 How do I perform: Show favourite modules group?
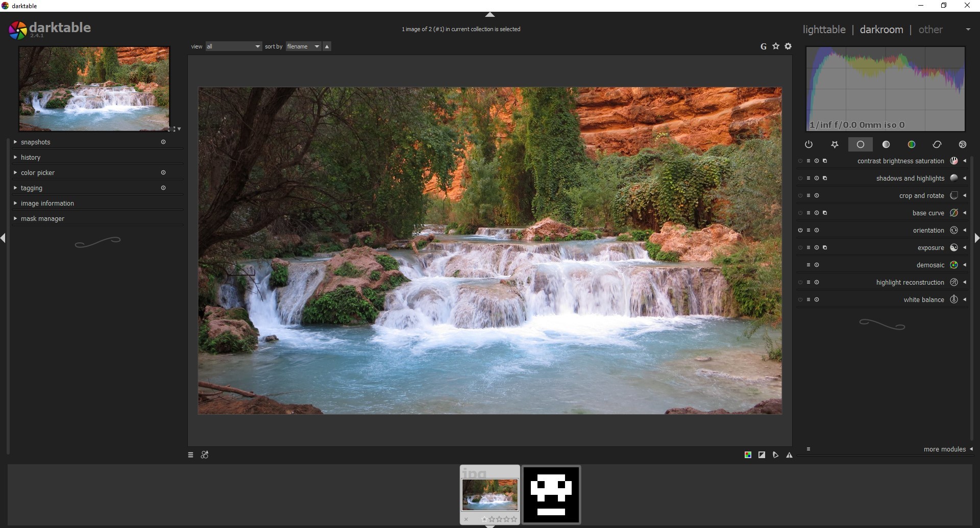[835, 145]
